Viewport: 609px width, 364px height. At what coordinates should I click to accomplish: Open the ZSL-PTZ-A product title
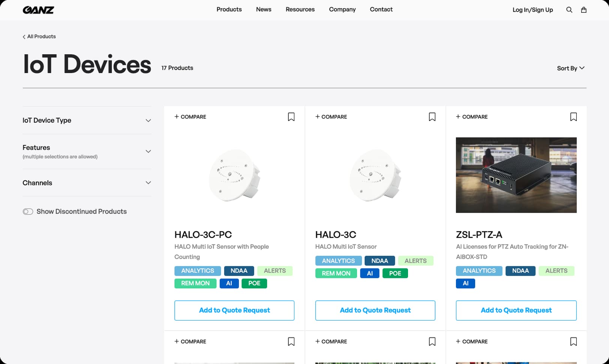479,235
